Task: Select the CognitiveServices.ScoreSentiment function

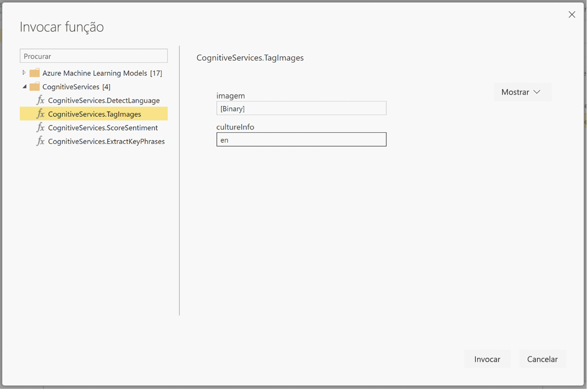Action: pyautogui.click(x=103, y=128)
